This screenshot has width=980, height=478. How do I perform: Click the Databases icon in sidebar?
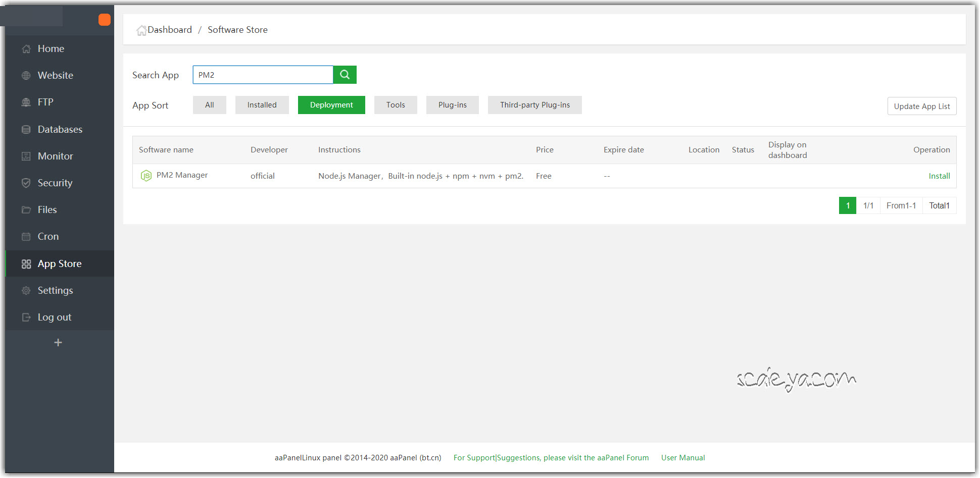(x=26, y=130)
